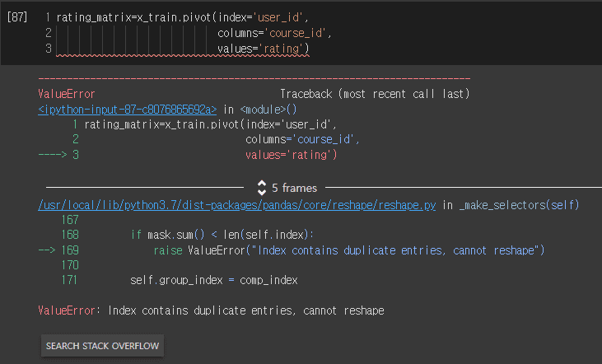Viewport: 602px width, 364px height.
Task: Open the pandas reshape.py file link
Action: point(237,205)
